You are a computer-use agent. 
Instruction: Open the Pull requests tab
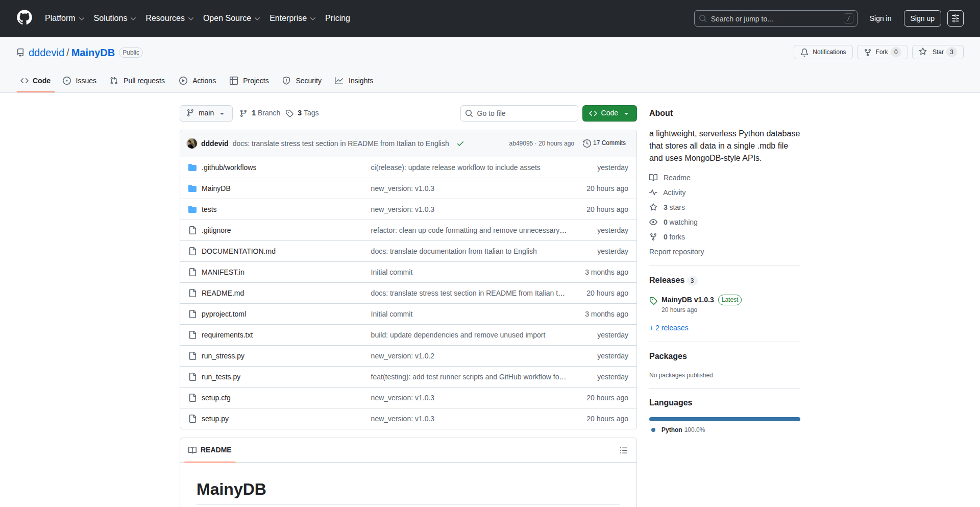pos(137,81)
